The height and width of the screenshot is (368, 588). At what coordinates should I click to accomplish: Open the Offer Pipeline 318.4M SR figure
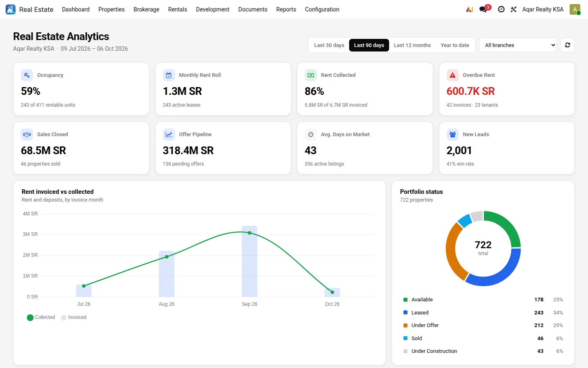click(188, 150)
